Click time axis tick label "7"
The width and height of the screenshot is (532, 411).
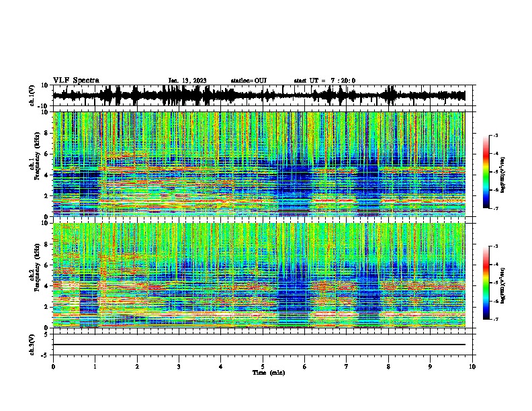pos(347,367)
